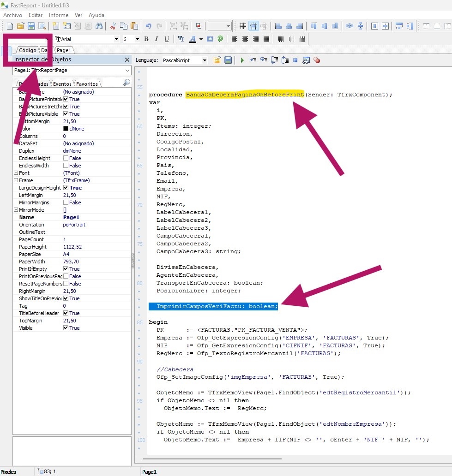The height and width of the screenshot is (476, 452).
Task: Switch to the Page1 designer tab
Action: click(64, 50)
